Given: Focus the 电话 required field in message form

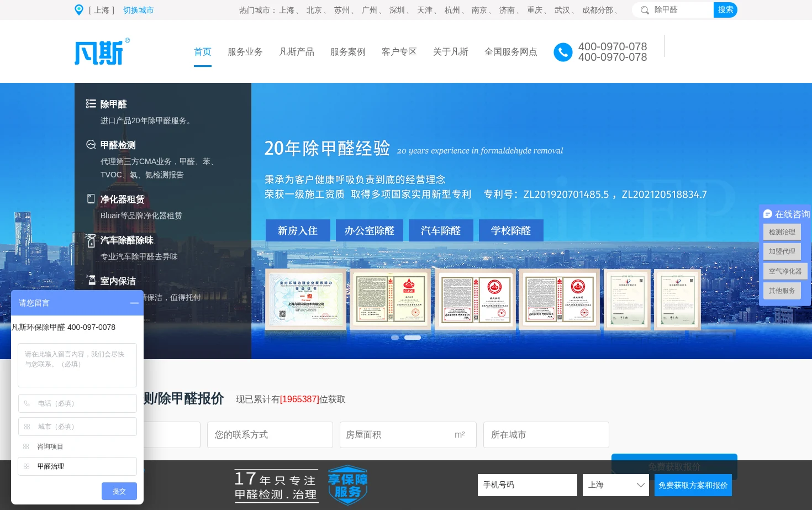Looking at the screenshot, I should (x=77, y=403).
